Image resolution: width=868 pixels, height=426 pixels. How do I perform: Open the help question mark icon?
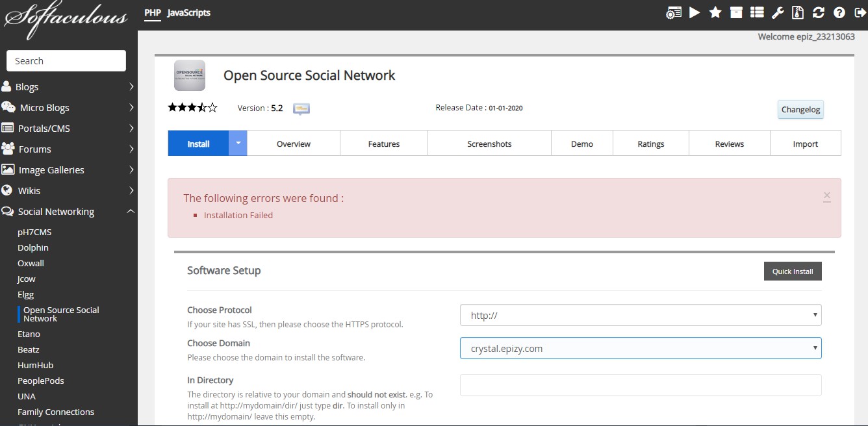839,12
